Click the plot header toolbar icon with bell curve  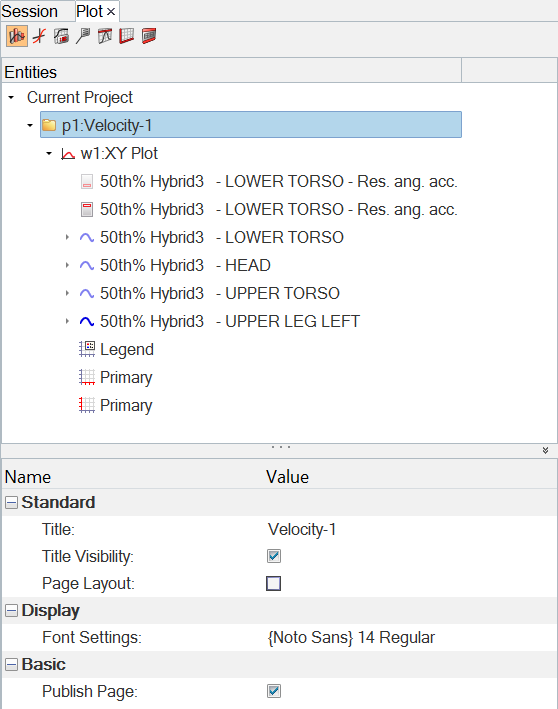(104, 36)
